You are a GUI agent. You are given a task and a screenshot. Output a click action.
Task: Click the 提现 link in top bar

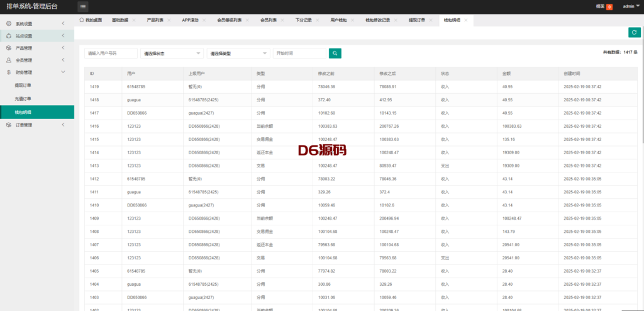tap(600, 6)
